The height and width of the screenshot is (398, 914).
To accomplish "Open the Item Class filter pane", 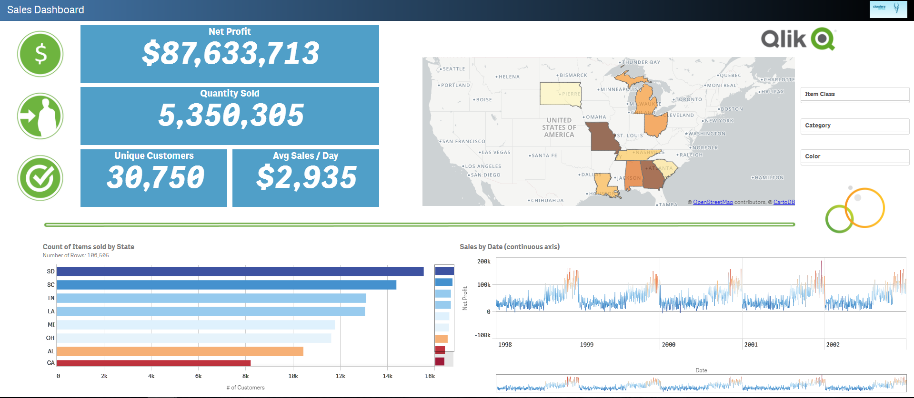I will 855,94.
